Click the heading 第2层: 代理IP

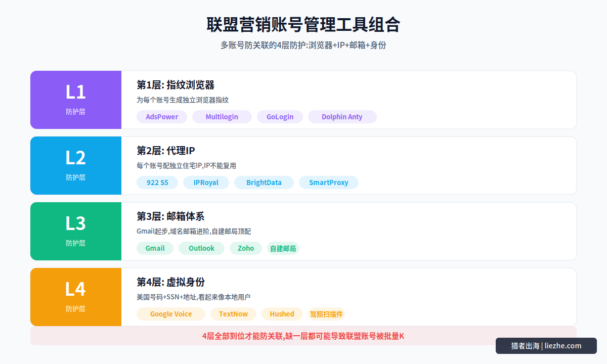(x=166, y=151)
